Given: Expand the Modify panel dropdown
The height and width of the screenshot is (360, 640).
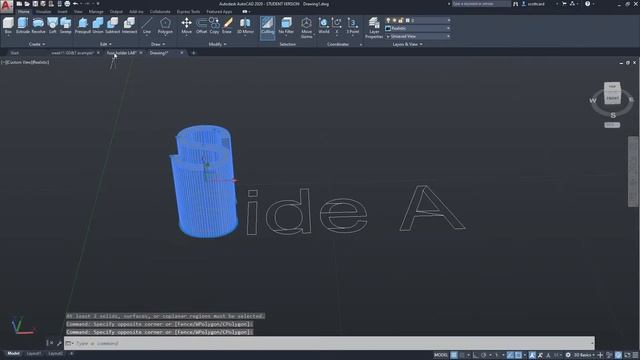Looking at the screenshot, I should (x=217, y=44).
